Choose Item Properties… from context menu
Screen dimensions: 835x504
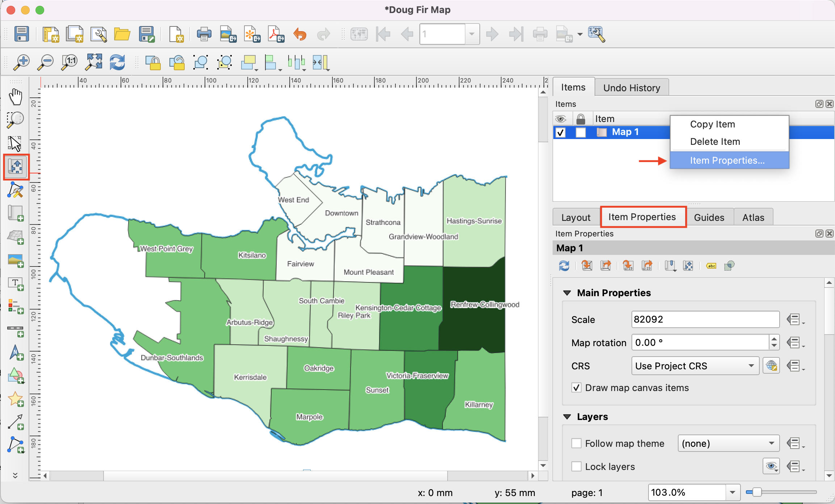[727, 160]
